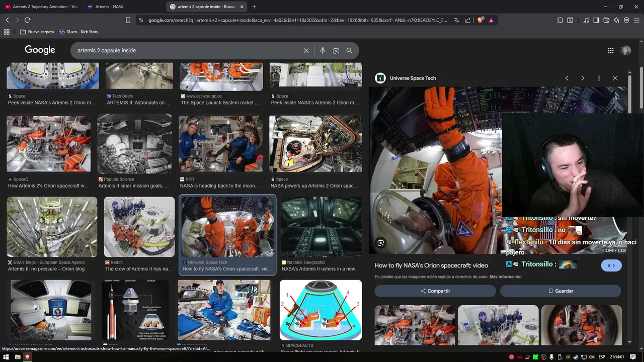The height and width of the screenshot is (362, 644).
Task: Open the National Geographic Artemis II thumbnail
Action: [x=321, y=227]
